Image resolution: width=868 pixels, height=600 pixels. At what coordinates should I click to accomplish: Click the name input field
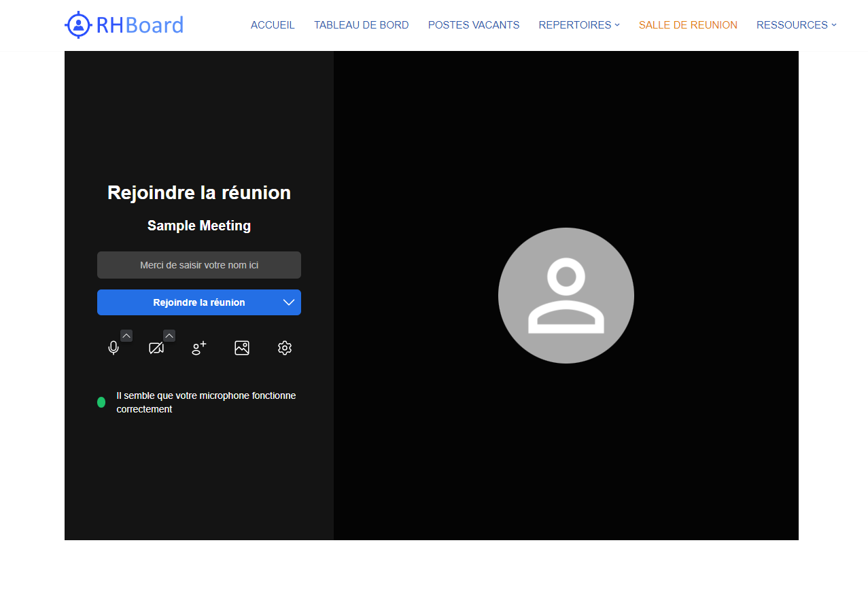pyautogui.click(x=199, y=265)
